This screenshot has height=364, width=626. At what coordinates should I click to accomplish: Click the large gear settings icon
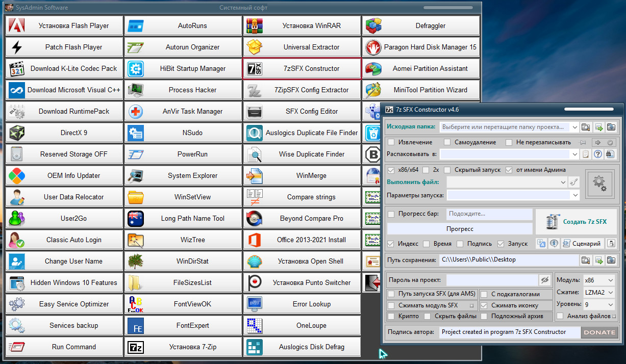(x=599, y=184)
